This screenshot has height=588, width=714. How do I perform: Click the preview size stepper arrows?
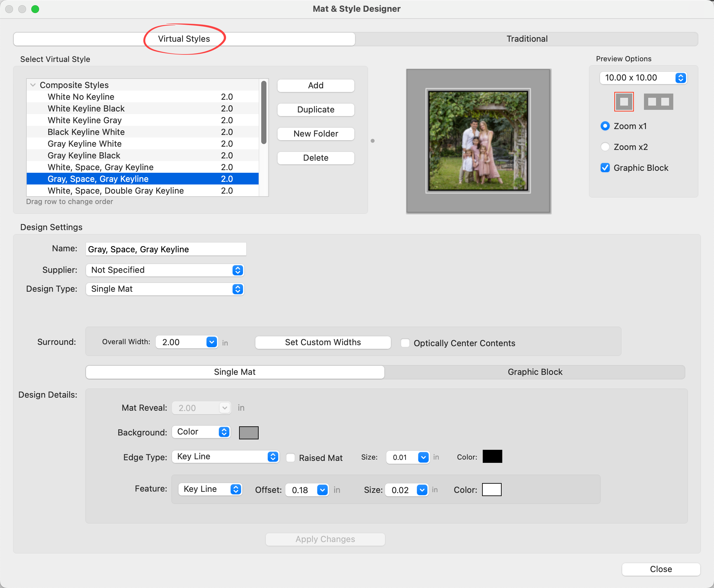680,78
